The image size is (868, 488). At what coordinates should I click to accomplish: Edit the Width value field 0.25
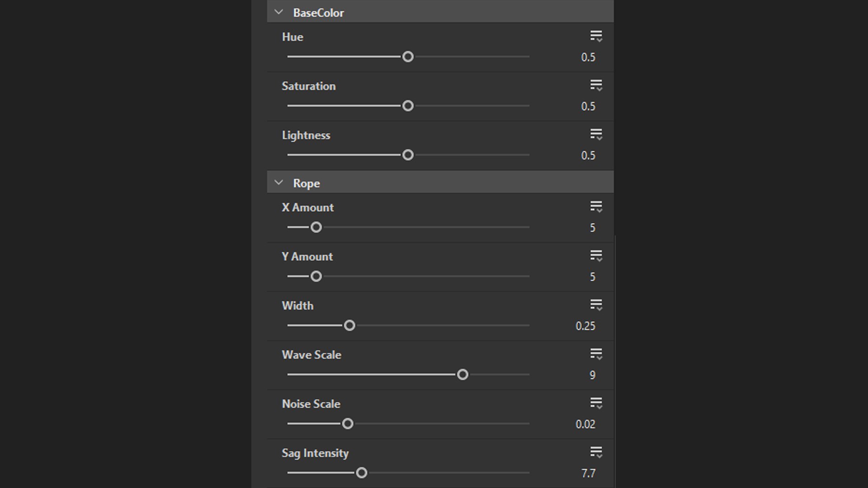[x=585, y=326]
